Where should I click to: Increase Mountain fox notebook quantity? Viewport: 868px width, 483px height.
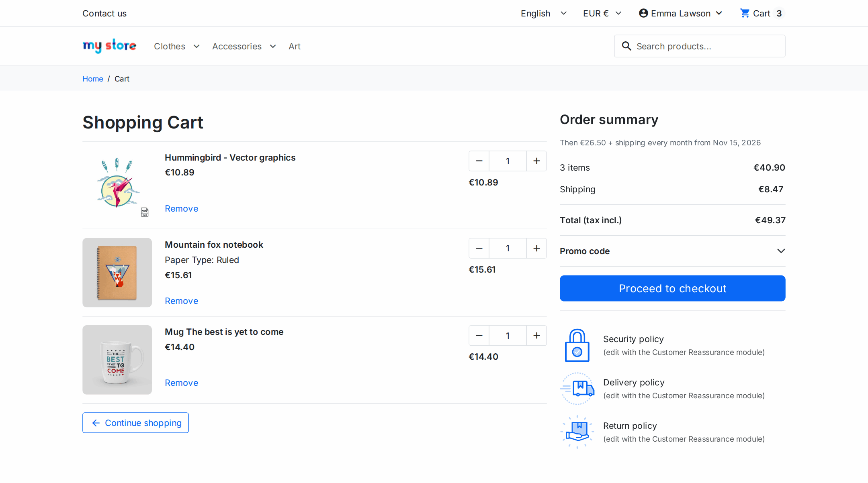click(x=536, y=248)
